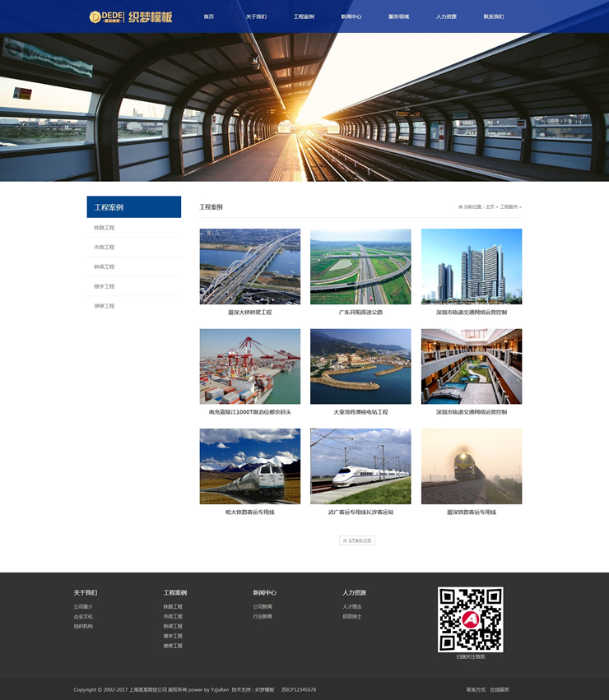Click the 哈大铁路客运专用线 title link

point(249,512)
